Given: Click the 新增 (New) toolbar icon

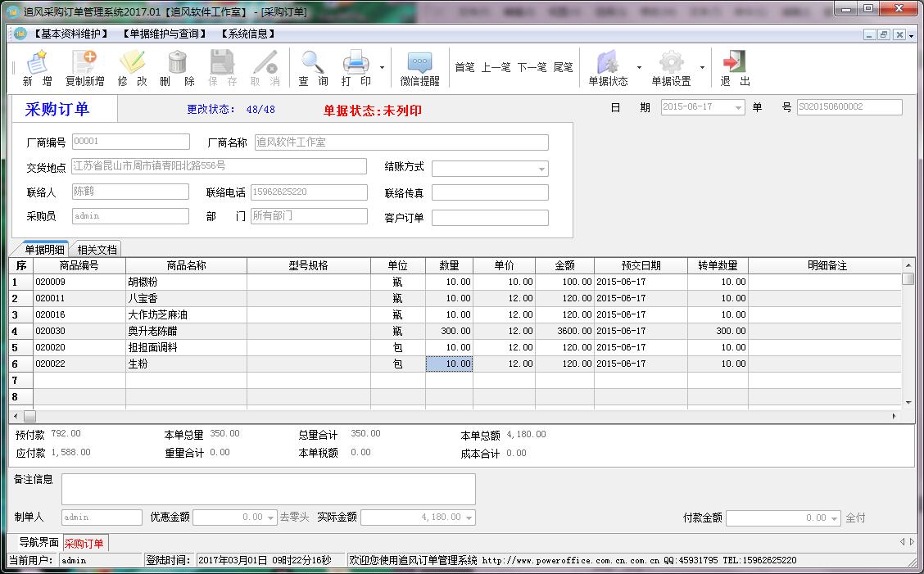Looking at the screenshot, I should (37, 63).
